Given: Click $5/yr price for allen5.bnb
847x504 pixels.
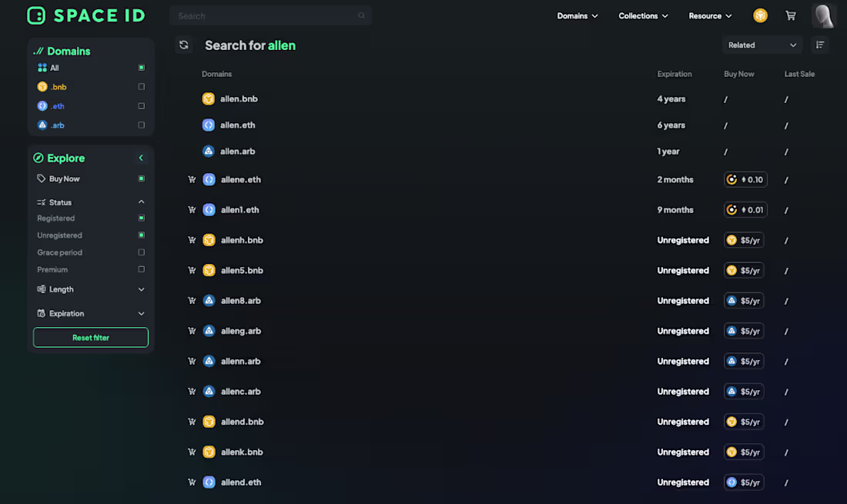Looking at the screenshot, I should [744, 270].
